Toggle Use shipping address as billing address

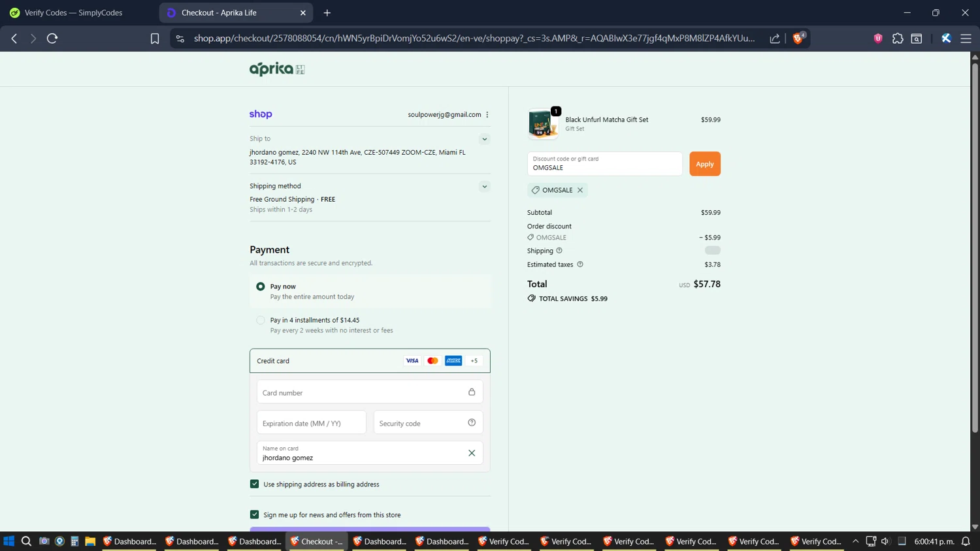click(x=255, y=484)
